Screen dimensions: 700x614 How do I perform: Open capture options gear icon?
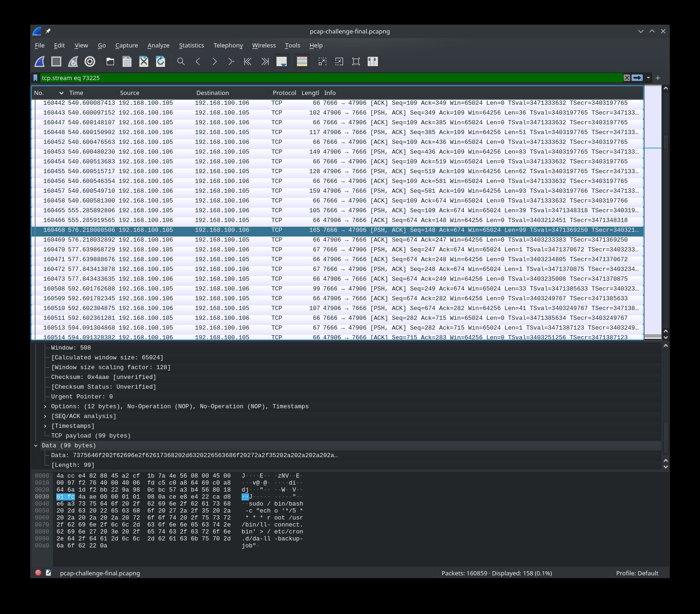(x=90, y=61)
